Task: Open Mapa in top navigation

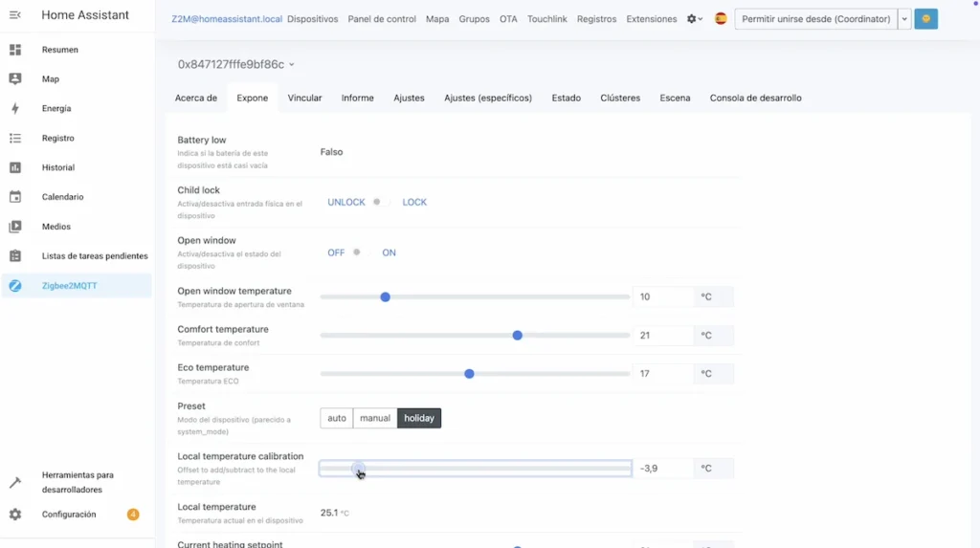Action: 437,19
